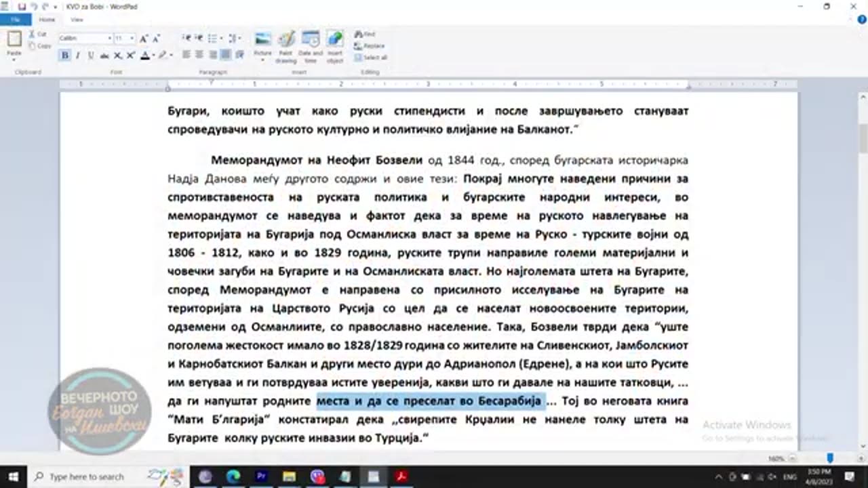Open the text color dropdown arrow
868x488 pixels.
coord(153,55)
